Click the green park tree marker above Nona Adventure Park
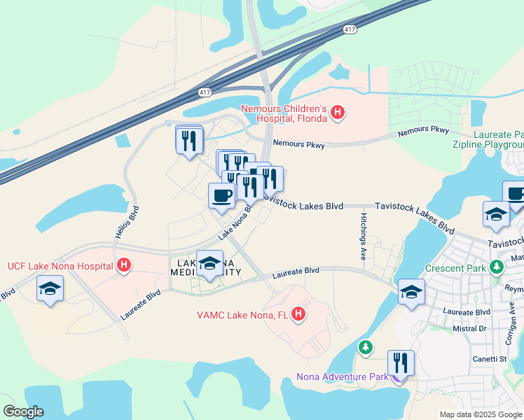 [366, 348]
